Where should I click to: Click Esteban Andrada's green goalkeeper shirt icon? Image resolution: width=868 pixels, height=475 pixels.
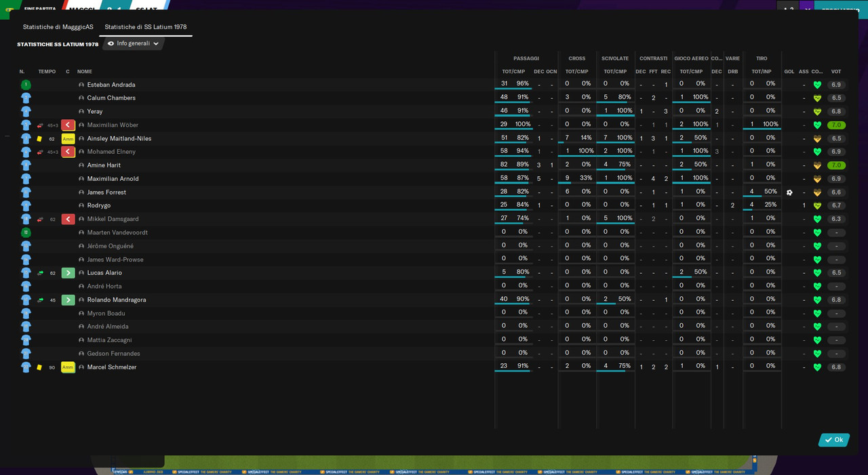(x=26, y=85)
